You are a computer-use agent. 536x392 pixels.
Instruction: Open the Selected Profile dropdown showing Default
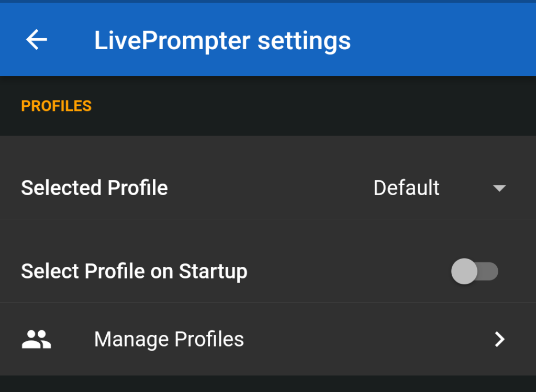point(440,188)
